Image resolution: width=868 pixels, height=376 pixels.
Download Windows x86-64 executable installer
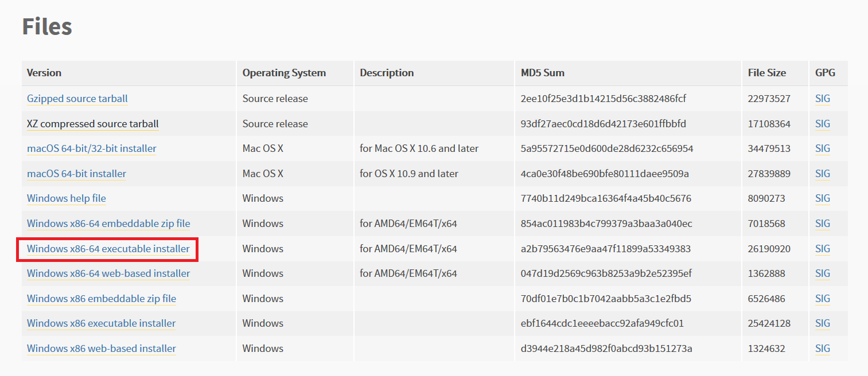108,249
